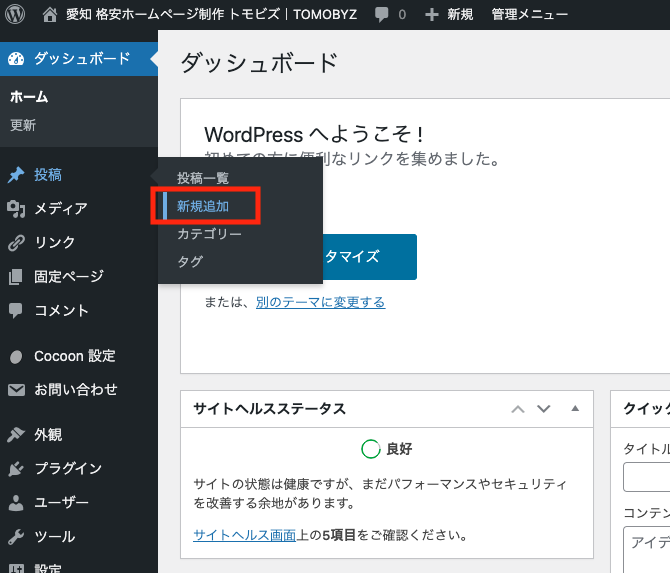Click the タイトル input field in quick draft
This screenshot has width=670, height=573.
click(x=646, y=477)
